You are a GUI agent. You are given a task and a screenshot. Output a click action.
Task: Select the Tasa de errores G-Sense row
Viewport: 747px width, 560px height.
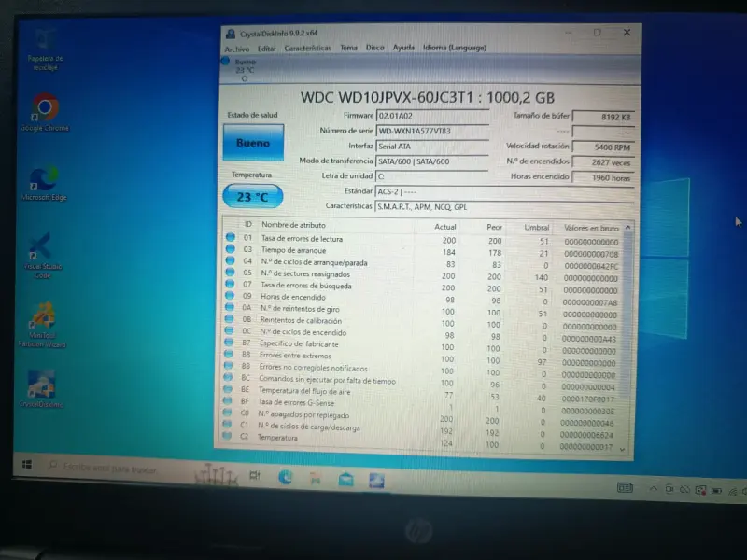tap(419, 404)
